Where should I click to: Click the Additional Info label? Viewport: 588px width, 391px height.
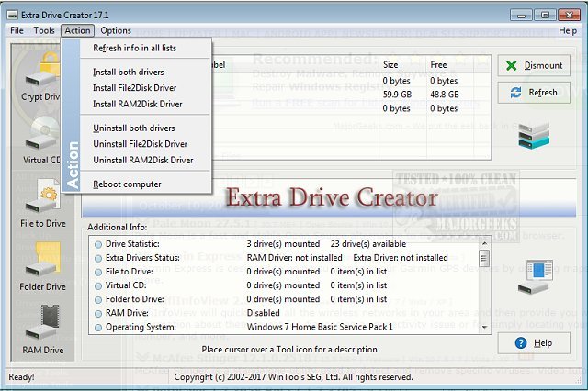118,228
